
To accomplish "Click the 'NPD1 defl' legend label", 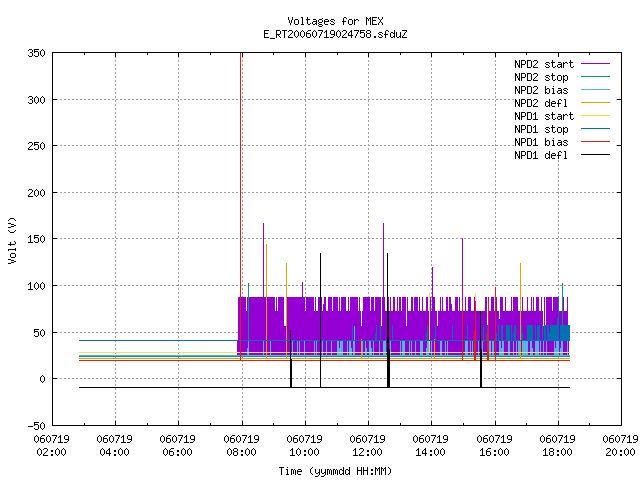I will pyautogui.click(x=541, y=156).
